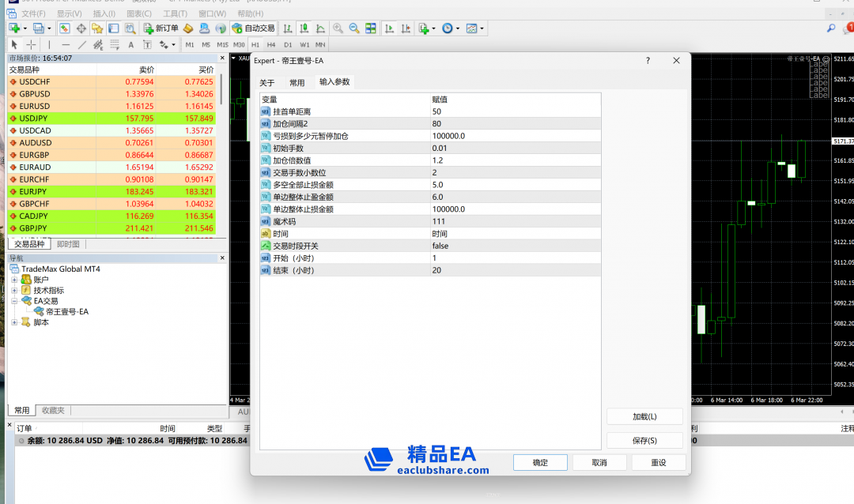The height and width of the screenshot is (504, 854).
Task: Select the crosshair cursor tool
Action: pyautogui.click(x=31, y=45)
